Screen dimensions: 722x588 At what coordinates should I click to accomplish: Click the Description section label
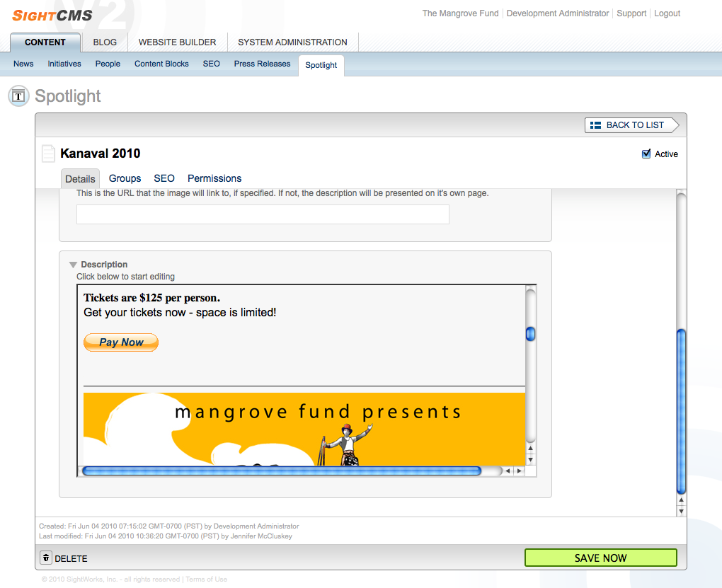104,265
